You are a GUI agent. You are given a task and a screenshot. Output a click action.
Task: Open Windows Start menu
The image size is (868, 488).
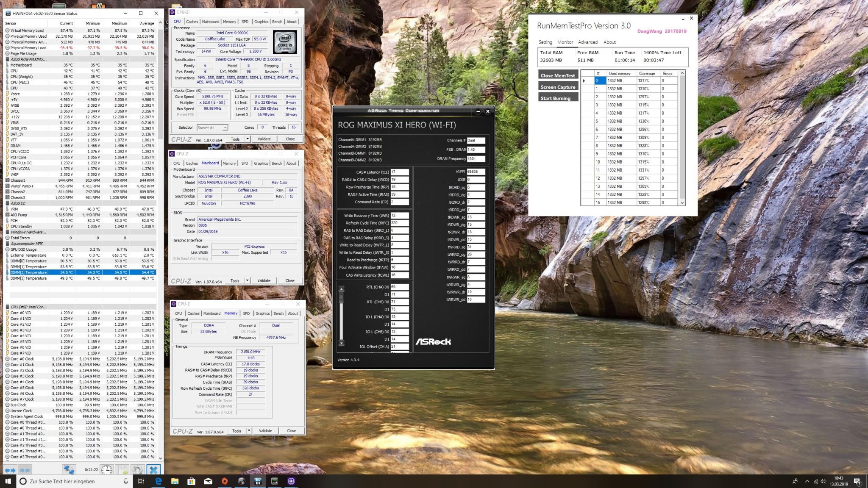[8, 481]
